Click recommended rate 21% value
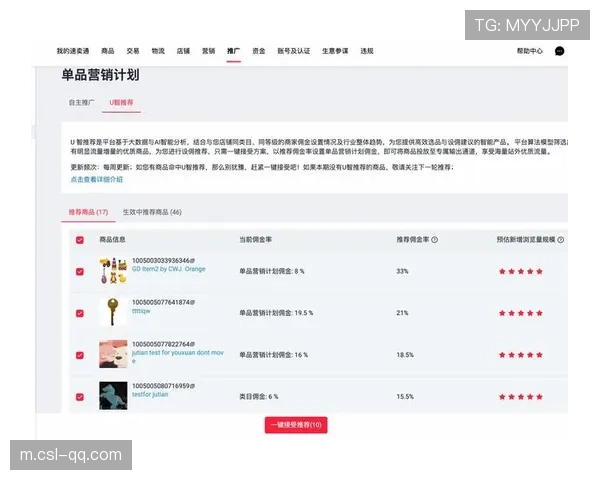The width and height of the screenshot is (600, 480). [x=402, y=313]
